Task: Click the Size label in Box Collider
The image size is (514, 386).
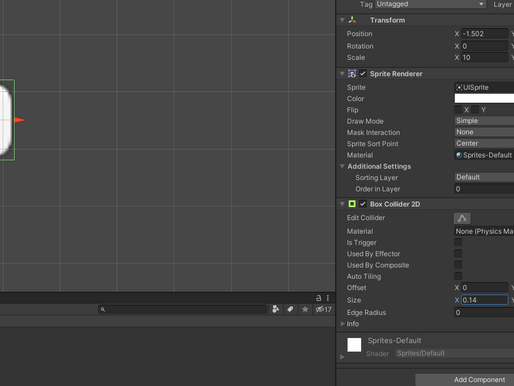Action: click(354, 300)
